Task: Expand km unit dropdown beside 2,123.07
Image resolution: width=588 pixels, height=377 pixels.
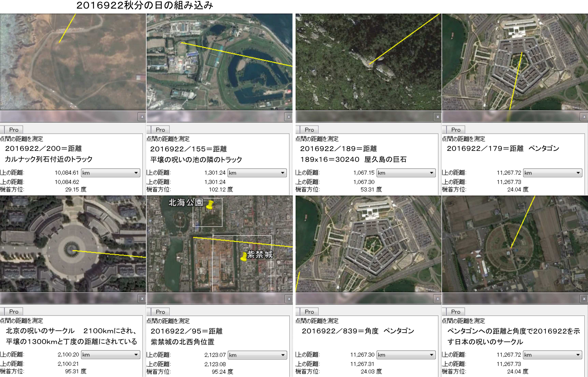Action: click(257, 355)
